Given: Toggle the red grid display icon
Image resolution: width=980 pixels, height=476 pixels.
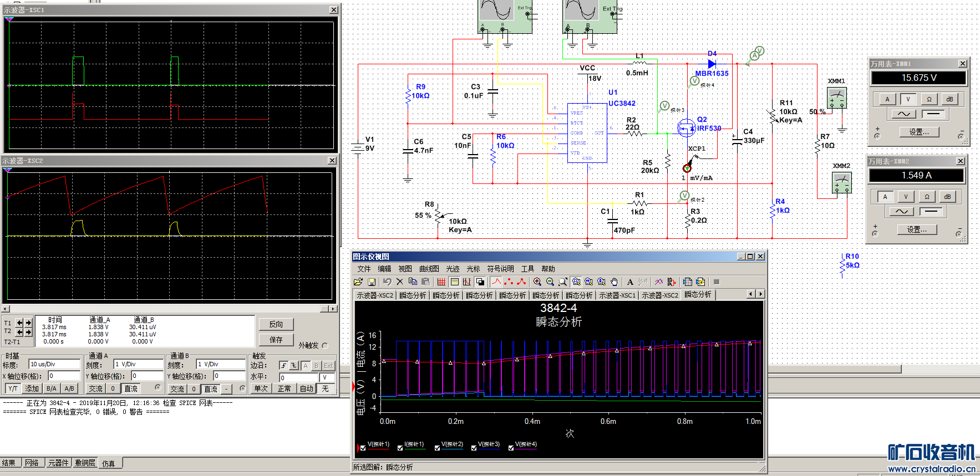Looking at the screenshot, I should 441,282.
